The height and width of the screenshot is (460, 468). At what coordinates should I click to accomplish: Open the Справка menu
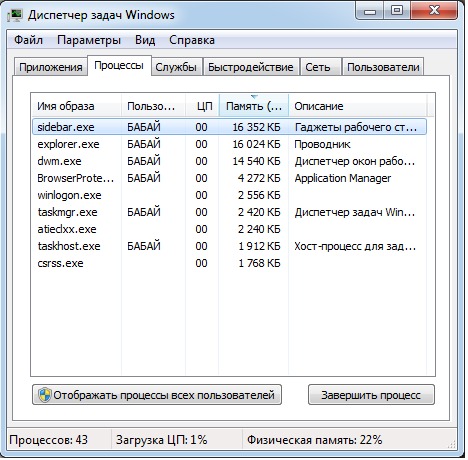coord(192,40)
